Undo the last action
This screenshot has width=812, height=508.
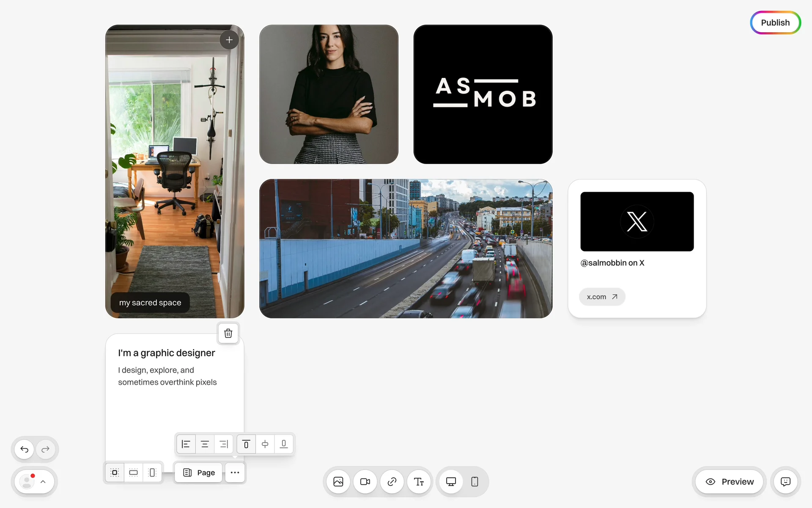pyautogui.click(x=25, y=449)
